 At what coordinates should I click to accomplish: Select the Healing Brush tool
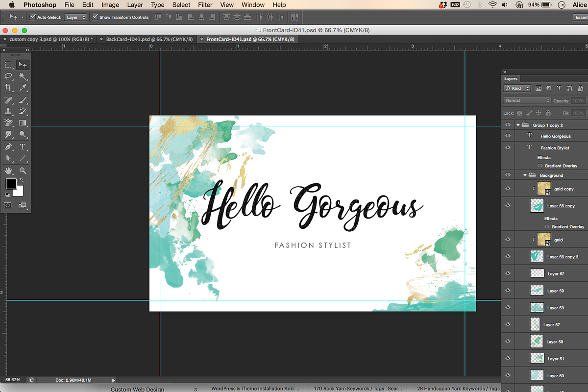coord(9,100)
